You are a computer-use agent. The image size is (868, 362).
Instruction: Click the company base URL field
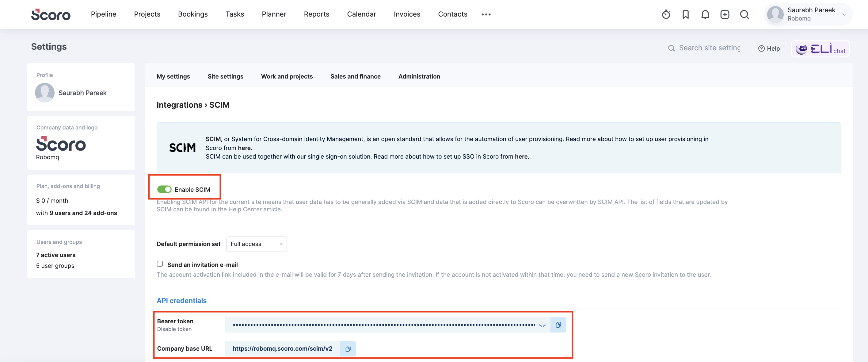tap(282, 348)
